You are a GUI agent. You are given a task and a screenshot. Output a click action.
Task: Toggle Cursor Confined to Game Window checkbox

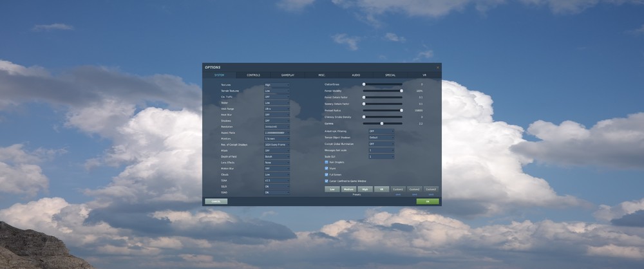(327, 181)
